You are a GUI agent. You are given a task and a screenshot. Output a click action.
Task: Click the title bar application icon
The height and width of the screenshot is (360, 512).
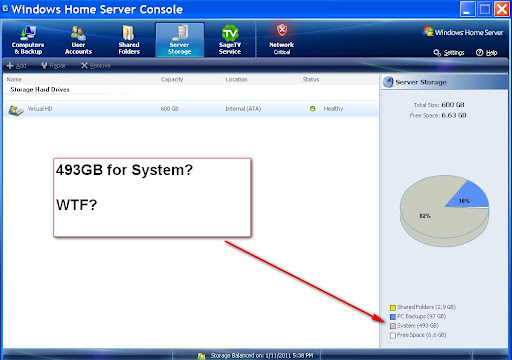click(5, 9)
